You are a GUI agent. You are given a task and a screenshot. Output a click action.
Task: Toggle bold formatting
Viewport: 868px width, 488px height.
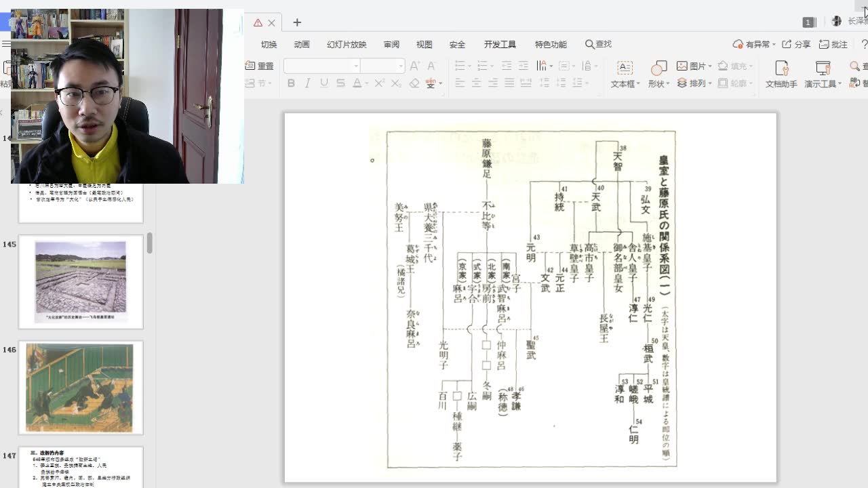pyautogui.click(x=291, y=83)
